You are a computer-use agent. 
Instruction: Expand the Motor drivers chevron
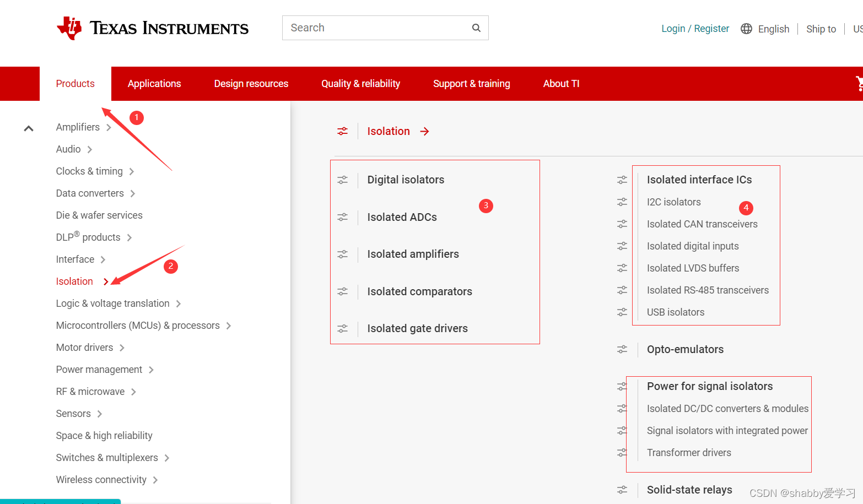(x=122, y=348)
